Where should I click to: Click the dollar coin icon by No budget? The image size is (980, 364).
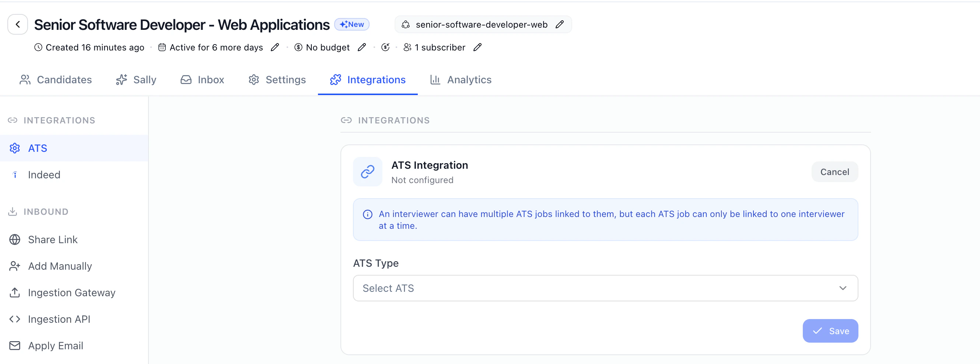tap(298, 47)
